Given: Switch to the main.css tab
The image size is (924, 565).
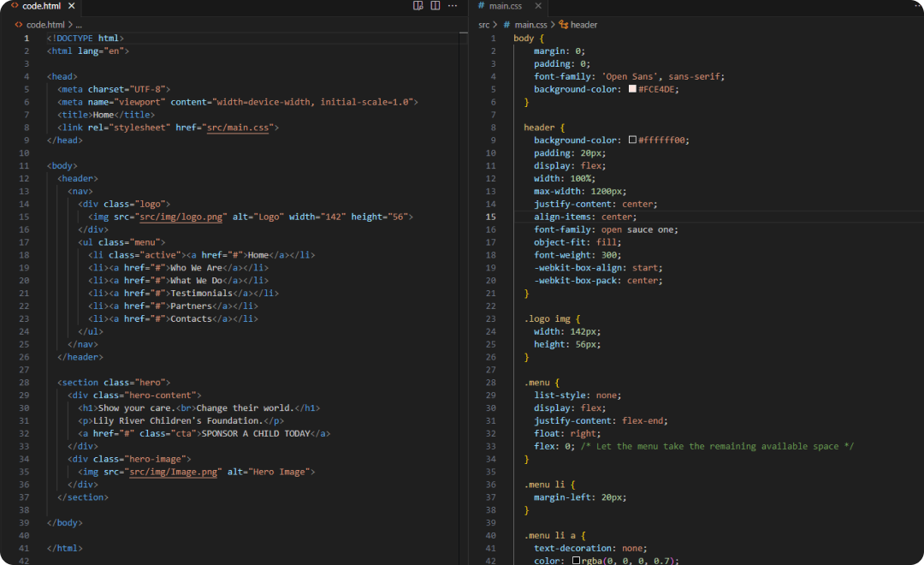Looking at the screenshot, I should (x=505, y=6).
